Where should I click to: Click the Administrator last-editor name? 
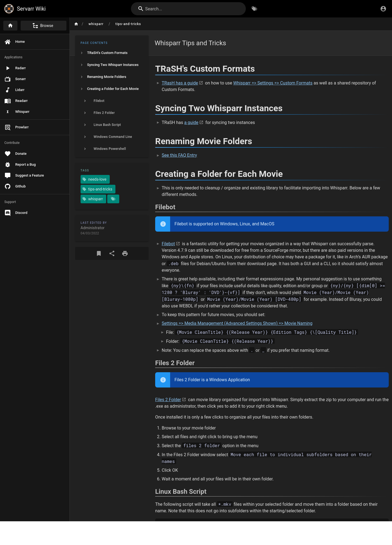(93, 228)
